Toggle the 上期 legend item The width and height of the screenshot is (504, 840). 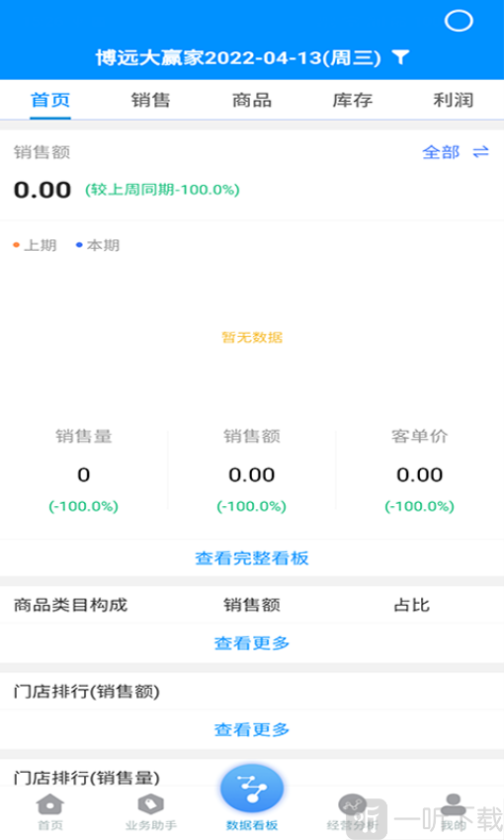coord(35,245)
